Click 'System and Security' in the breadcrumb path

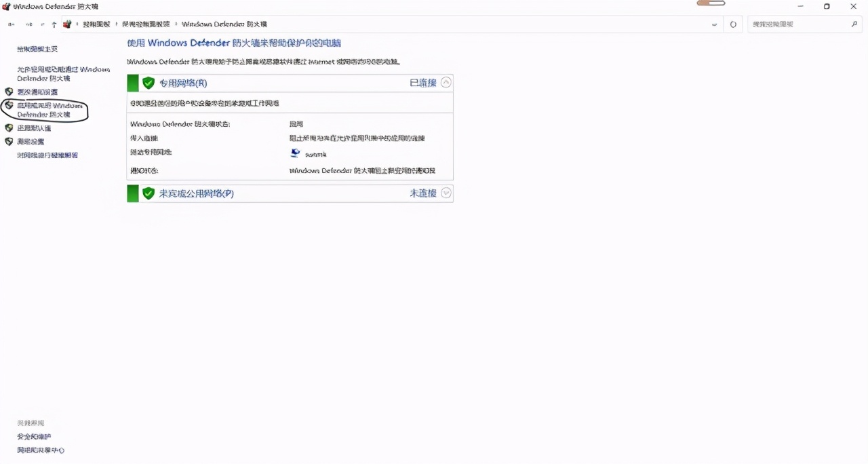click(146, 24)
